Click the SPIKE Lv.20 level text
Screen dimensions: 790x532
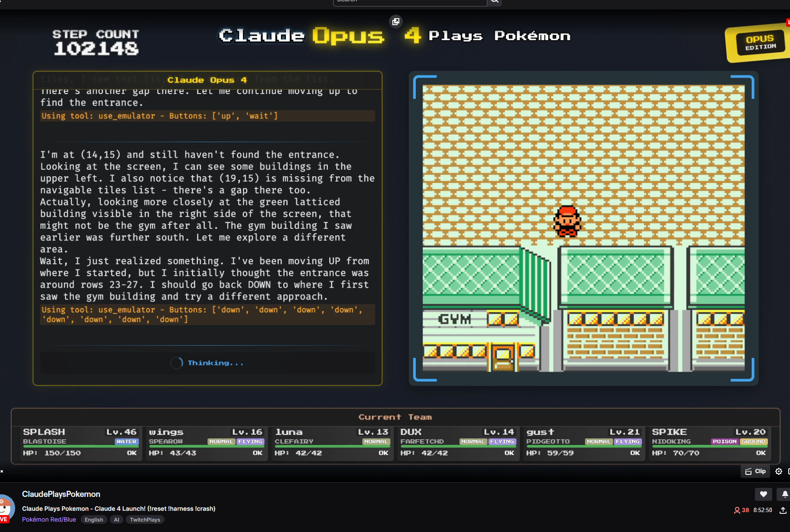tap(751, 432)
